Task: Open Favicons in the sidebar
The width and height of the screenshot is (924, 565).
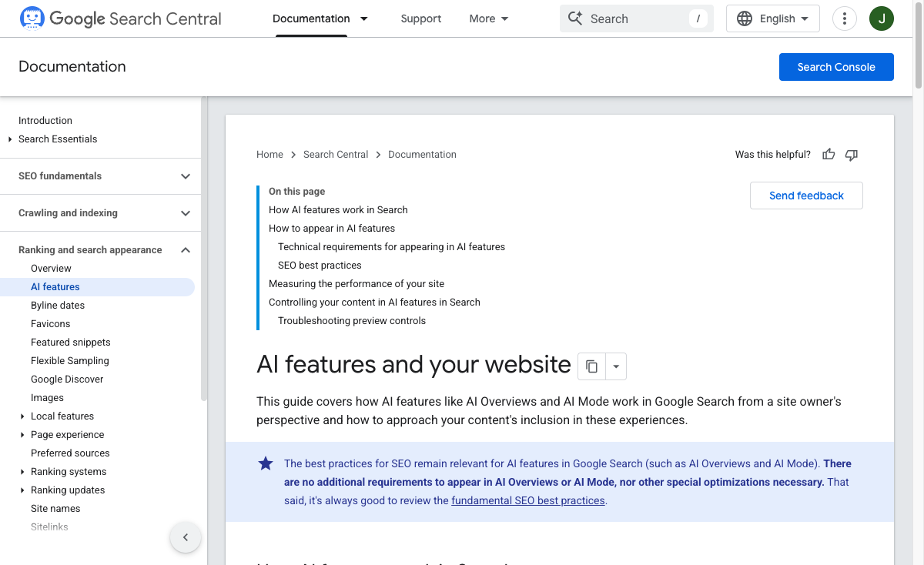Action: pyautogui.click(x=50, y=324)
